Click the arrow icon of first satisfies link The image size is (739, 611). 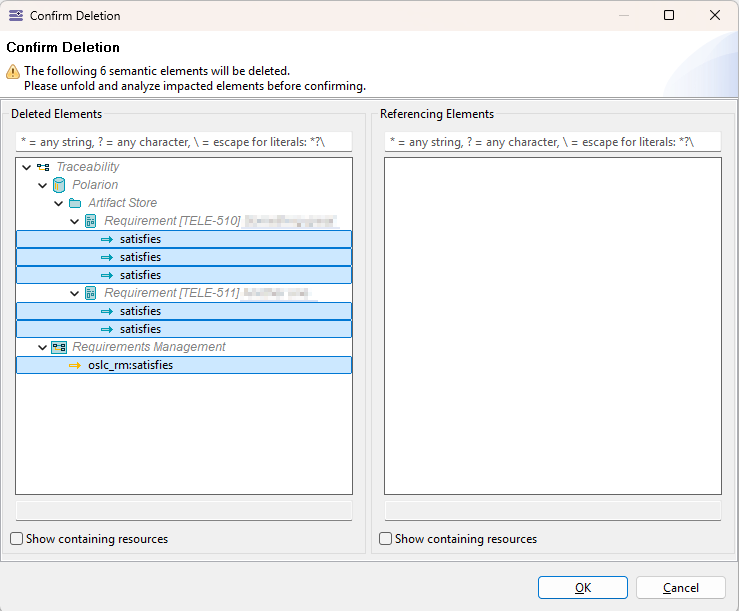107,239
